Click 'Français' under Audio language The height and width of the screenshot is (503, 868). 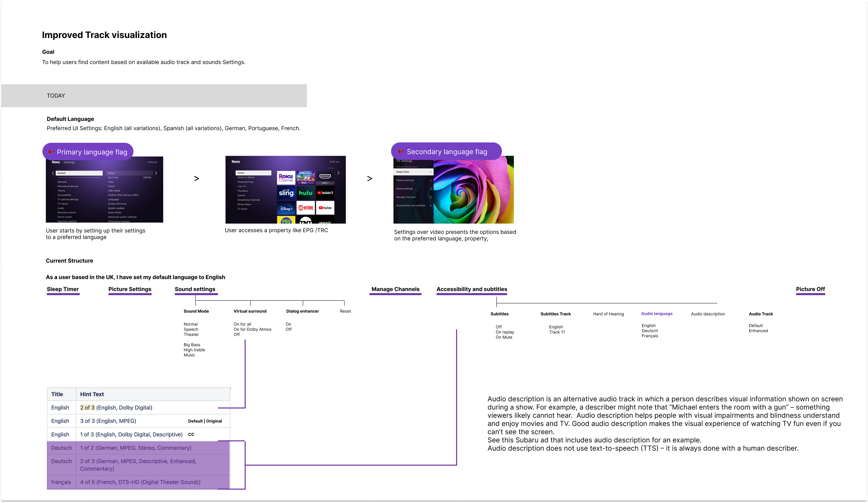click(x=650, y=336)
